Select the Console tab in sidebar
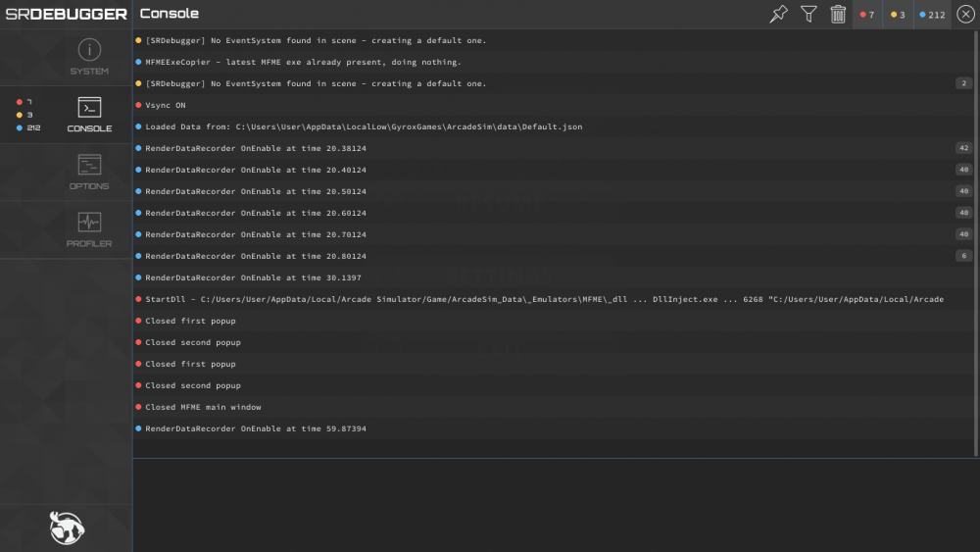 click(x=66, y=115)
